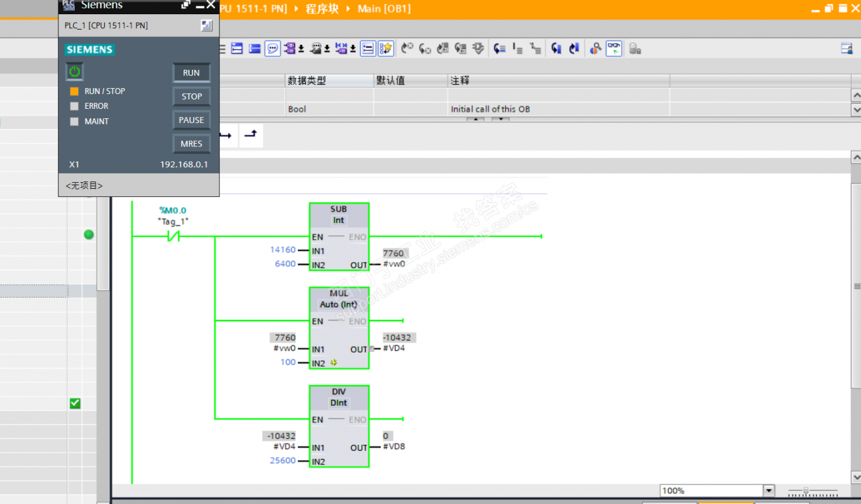Switch PLCSIM to project view icon
The image size is (861, 504).
point(207,26)
